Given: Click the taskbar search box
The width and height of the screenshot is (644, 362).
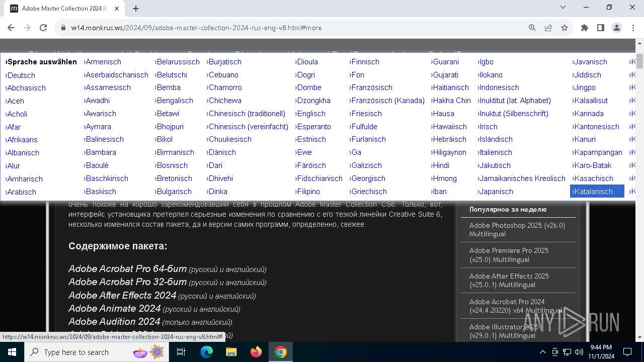Looking at the screenshot, I should (97, 352).
